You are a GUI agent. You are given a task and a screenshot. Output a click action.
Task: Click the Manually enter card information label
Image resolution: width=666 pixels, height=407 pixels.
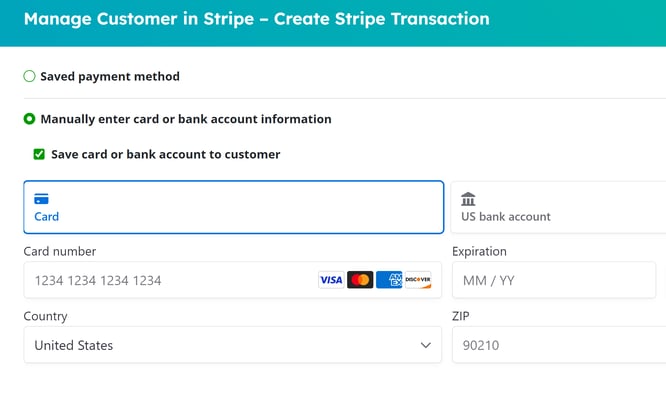click(x=186, y=119)
